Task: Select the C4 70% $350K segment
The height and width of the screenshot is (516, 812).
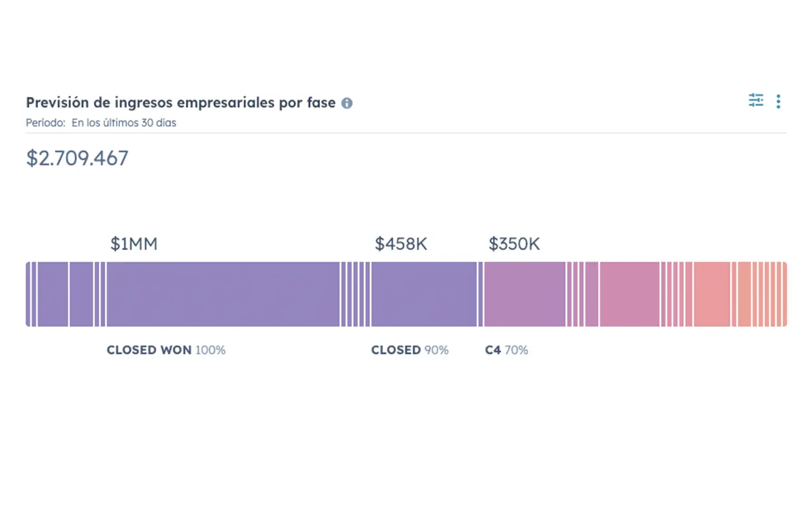Action: click(x=525, y=294)
